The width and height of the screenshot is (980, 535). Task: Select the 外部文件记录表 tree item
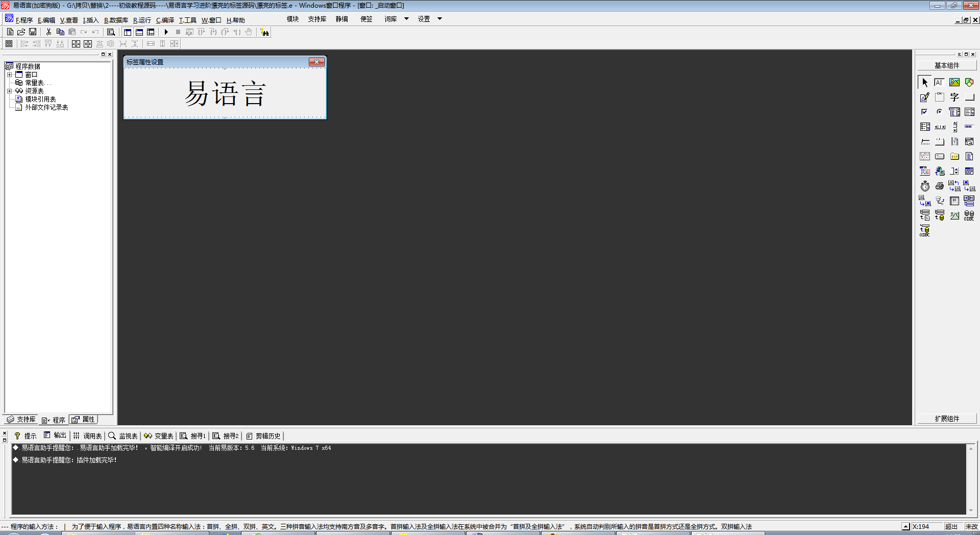tap(46, 107)
